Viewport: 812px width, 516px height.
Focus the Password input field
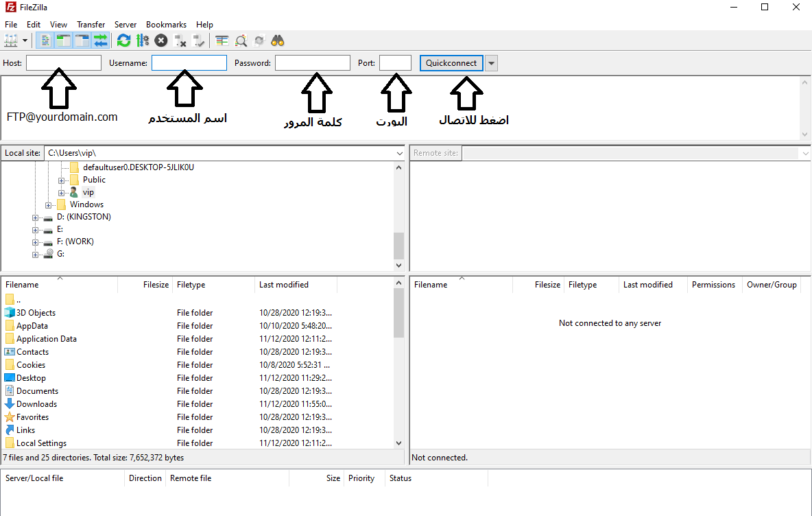313,62
